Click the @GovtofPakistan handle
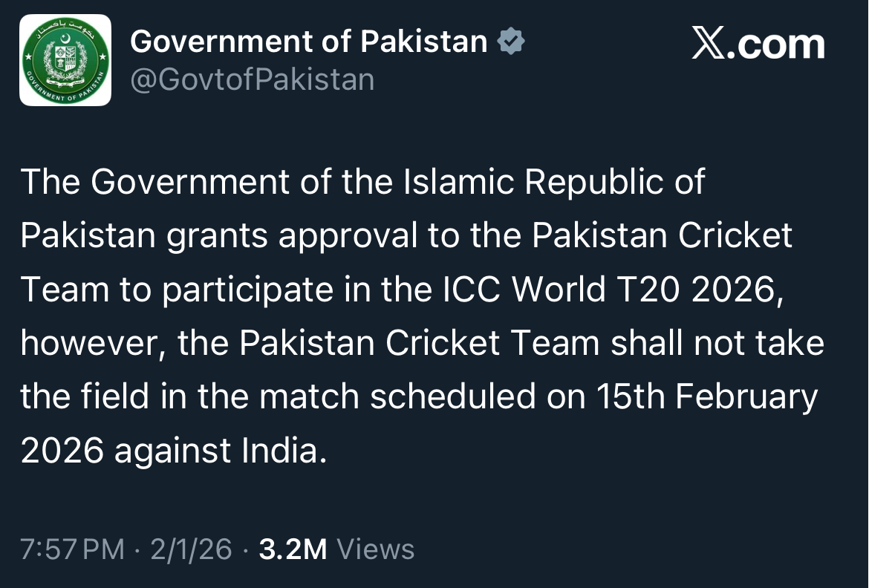Screen dimensions: 869x588 (x=253, y=79)
